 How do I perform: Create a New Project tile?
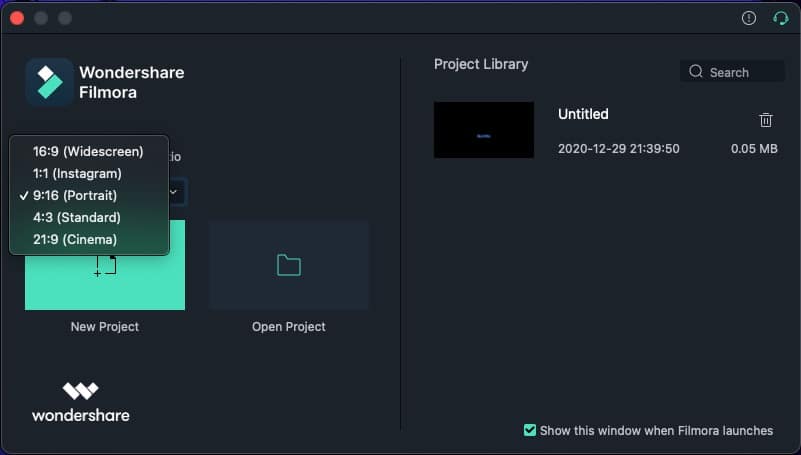coord(105,281)
